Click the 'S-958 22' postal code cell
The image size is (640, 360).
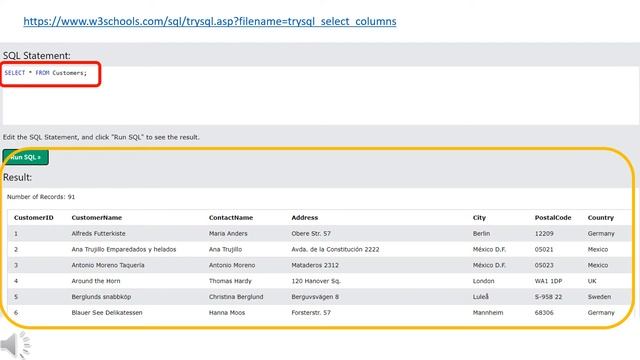(x=548, y=297)
